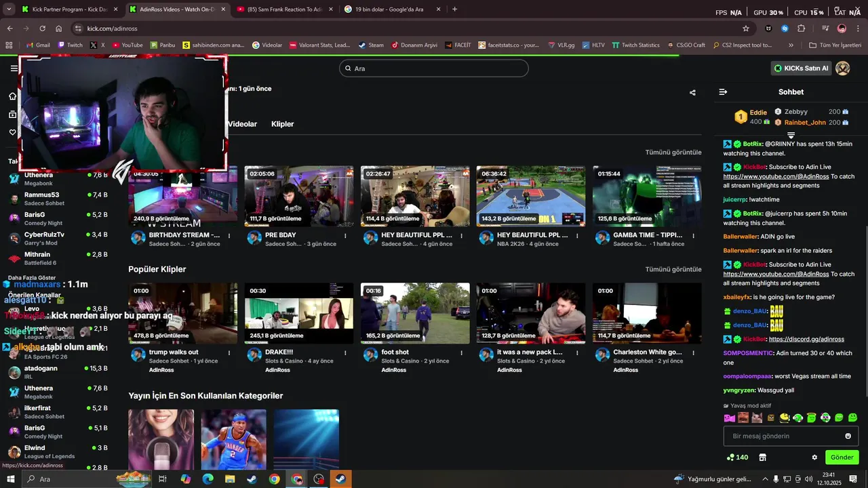Show hidden system tray icons
Image resolution: width=868 pixels, height=488 pixels.
(x=765, y=479)
